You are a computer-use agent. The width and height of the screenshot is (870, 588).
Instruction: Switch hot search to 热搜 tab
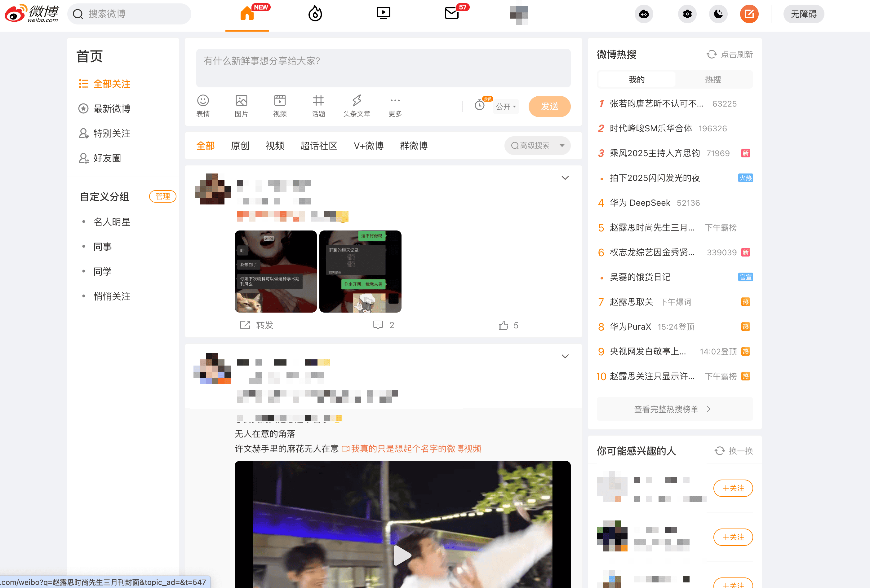713,79
